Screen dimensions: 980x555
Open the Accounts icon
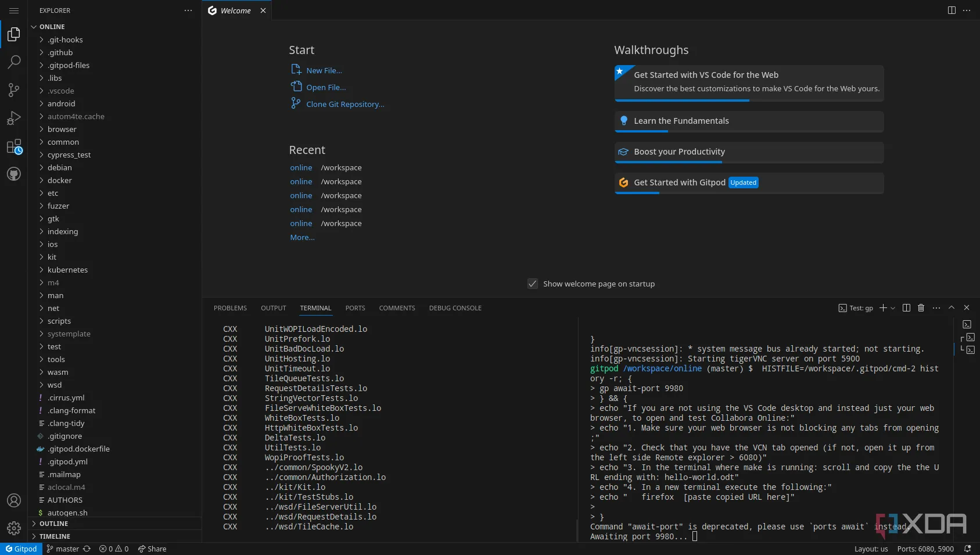point(14,500)
